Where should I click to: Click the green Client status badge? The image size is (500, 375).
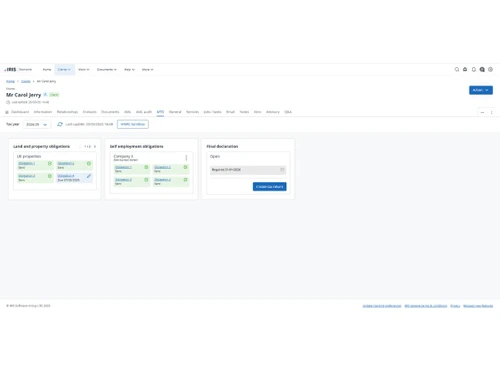[x=54, y=95]
